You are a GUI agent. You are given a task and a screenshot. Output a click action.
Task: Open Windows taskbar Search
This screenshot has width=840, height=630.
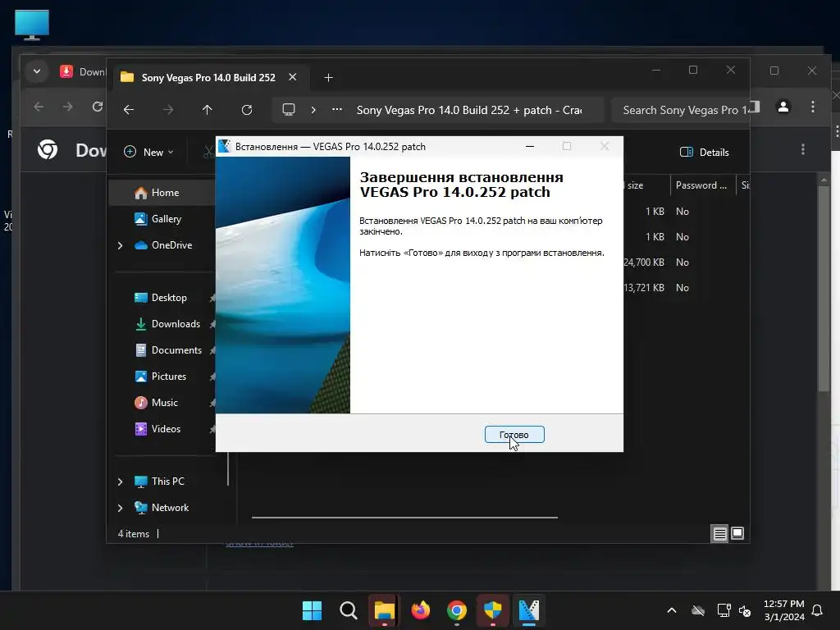pos(348,610)
